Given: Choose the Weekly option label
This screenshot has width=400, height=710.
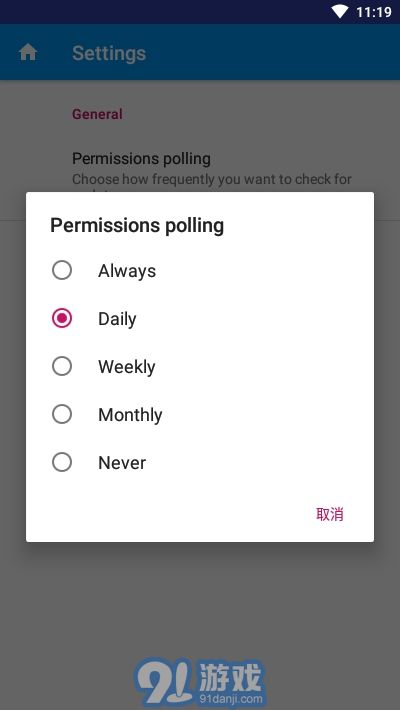Looking at the screenshot, I should (127, 366).
